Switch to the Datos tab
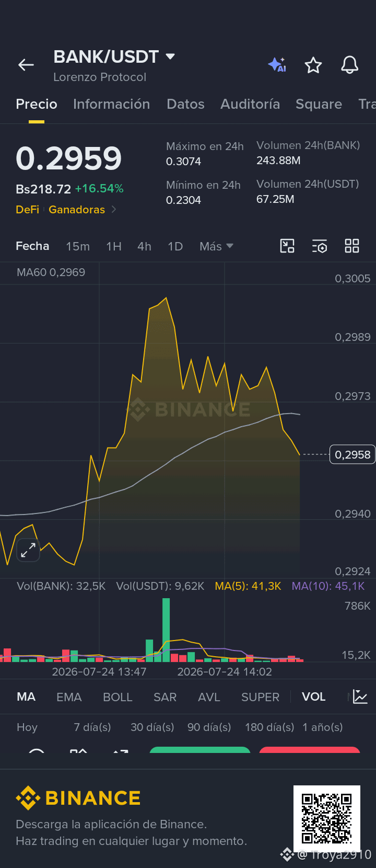 point(185,104)
